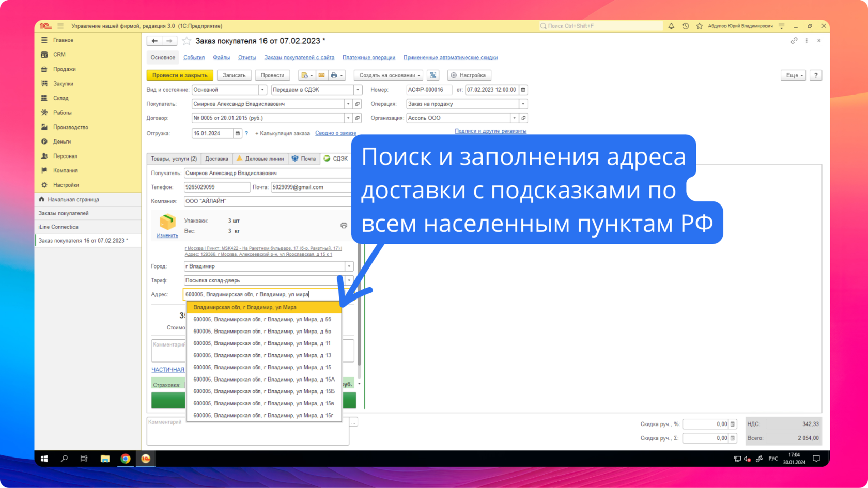Open the history clock icon
This screenshot has width=868, height=488.
click(686, 26)
